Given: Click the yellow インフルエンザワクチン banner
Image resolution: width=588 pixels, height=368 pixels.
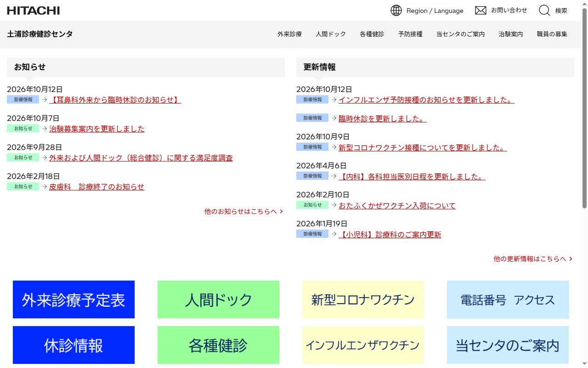Looking at the screenshot, I should click(x=363, y=345).
